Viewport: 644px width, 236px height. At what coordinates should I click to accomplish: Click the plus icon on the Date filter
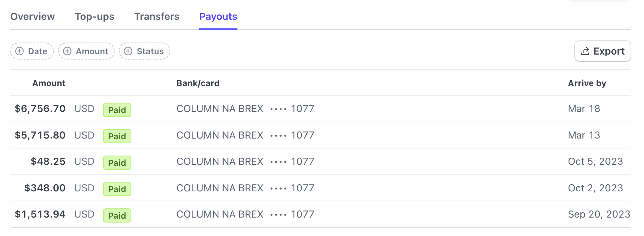click(20, 51)
